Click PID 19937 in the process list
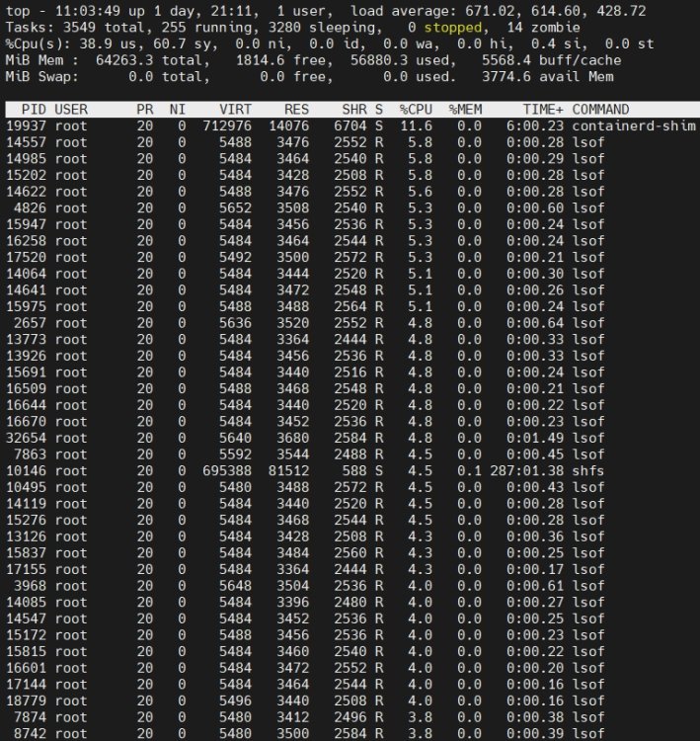This screenshot has height=741, width=700. click(x=27, y=126)
